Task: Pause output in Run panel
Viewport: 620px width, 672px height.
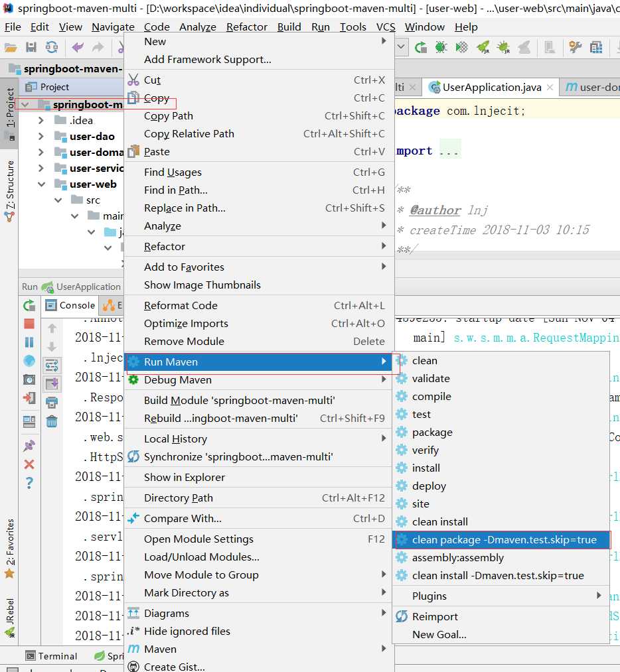Action: pos(29,342)
